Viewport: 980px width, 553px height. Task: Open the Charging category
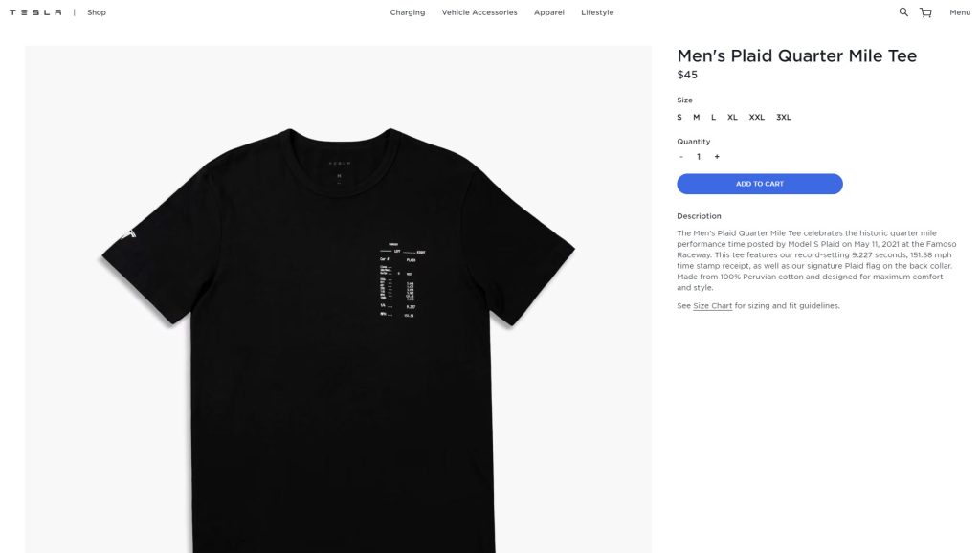click(407, 11)
